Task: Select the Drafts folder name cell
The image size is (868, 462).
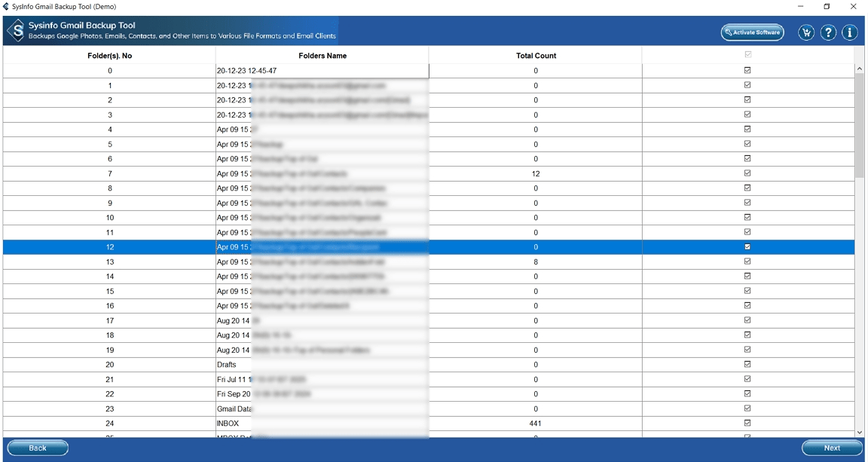Action: 322,365
